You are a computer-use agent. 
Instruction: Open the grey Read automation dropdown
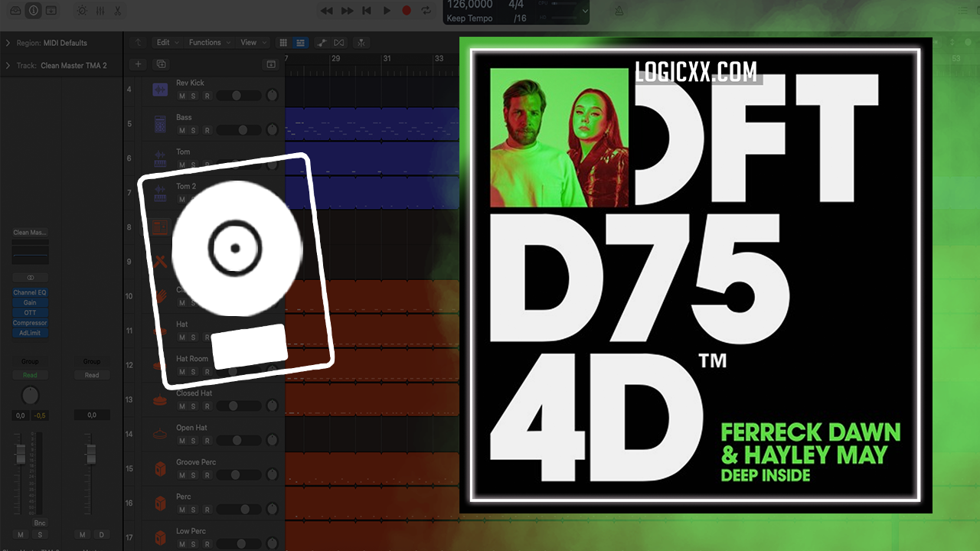click(92, 375)
